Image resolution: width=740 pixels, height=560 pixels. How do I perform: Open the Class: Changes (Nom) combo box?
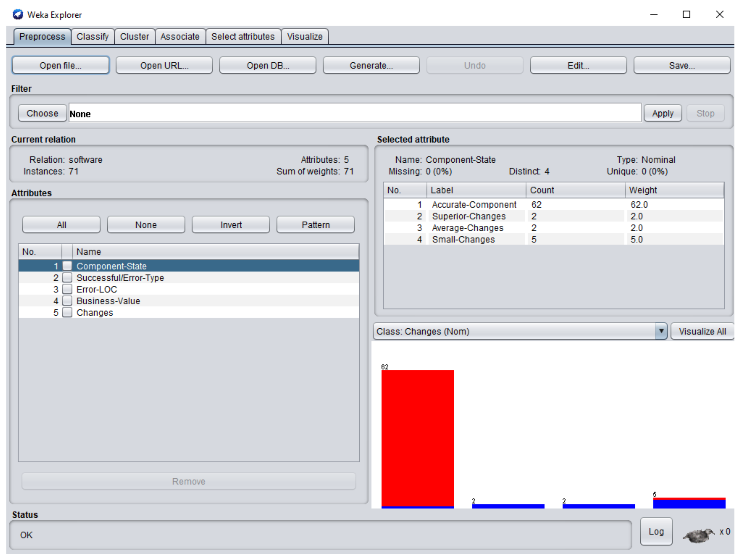(515, 331)
